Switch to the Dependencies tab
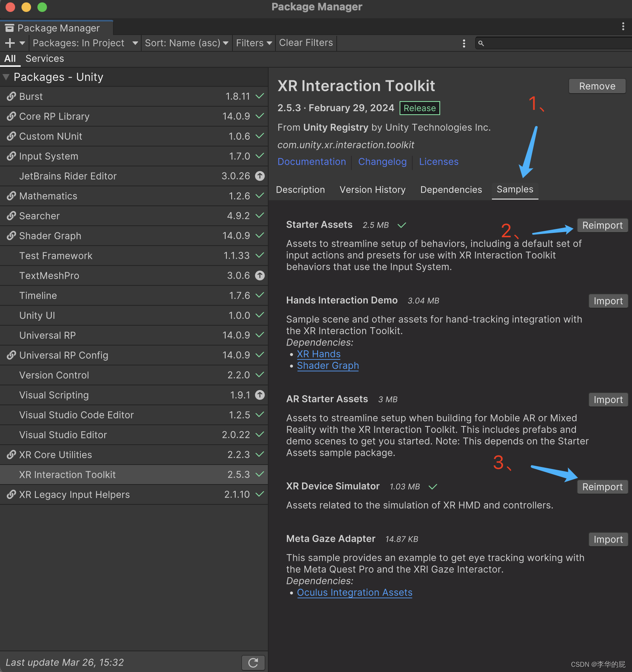The width and height of the screenshot is (632, 672). (x=451, y=189)
